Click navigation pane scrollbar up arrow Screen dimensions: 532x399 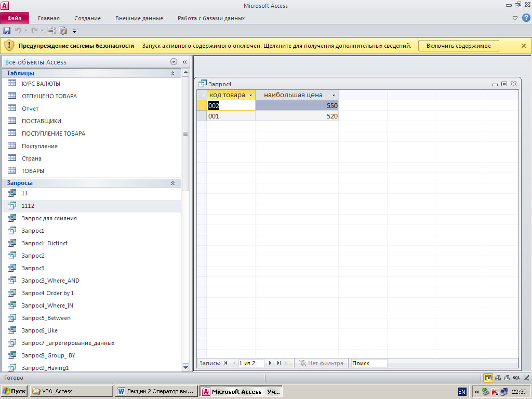click(x=185, y=72)
